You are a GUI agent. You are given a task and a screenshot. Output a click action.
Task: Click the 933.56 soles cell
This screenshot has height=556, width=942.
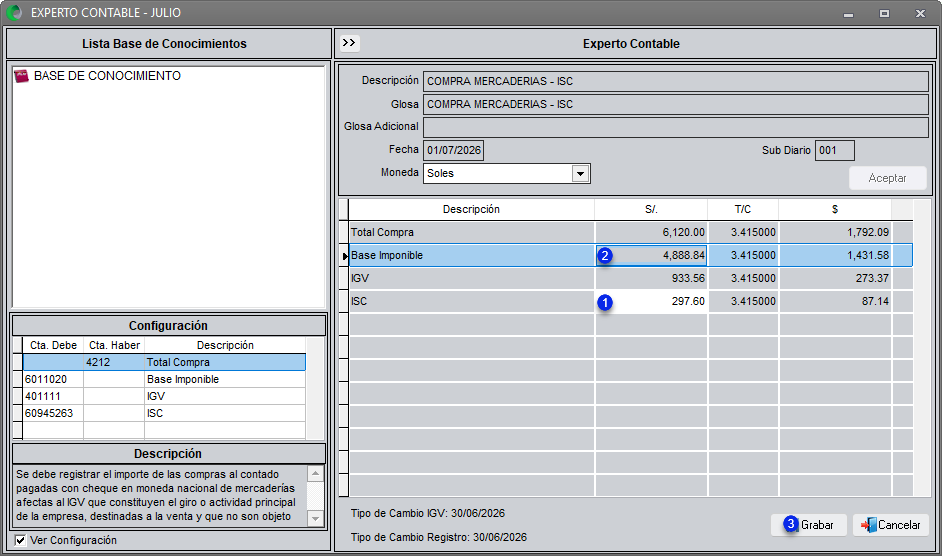pyautogui.click(x=651, y=278)
